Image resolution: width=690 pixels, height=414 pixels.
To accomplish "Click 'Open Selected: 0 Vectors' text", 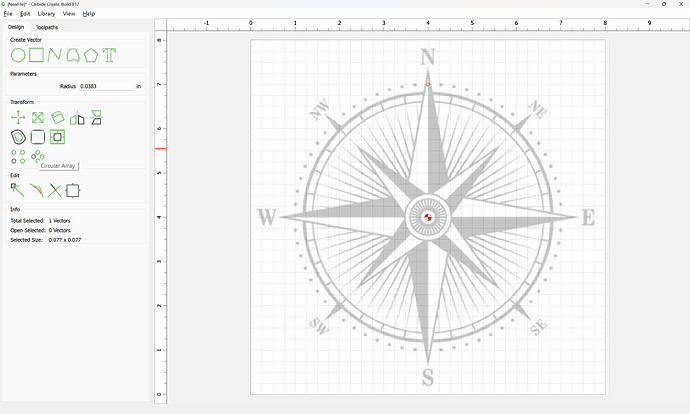I will 40,231.
